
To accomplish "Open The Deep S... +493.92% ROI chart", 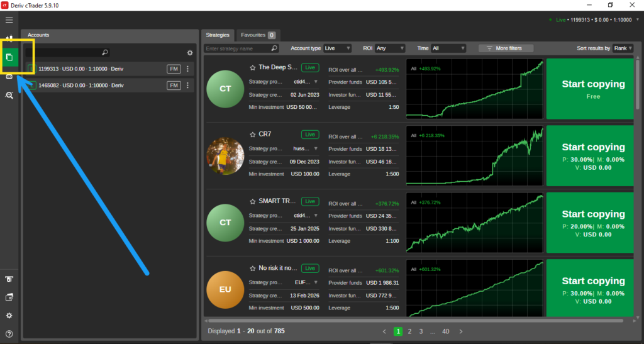I will click(475, 89).
